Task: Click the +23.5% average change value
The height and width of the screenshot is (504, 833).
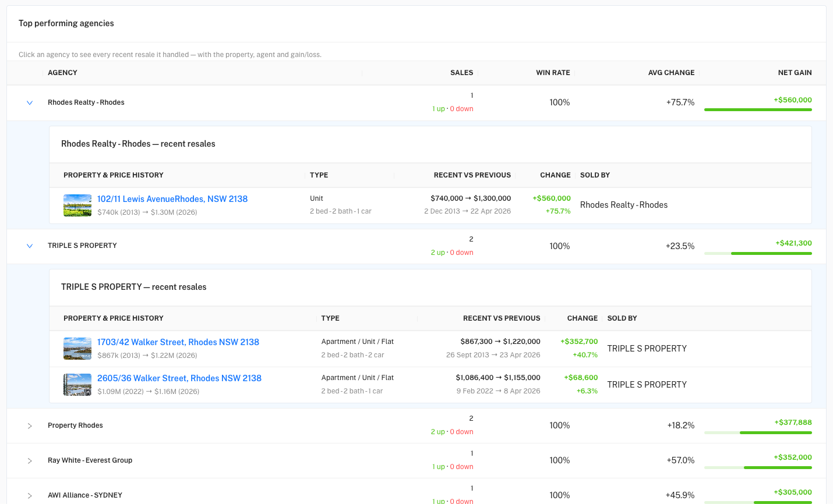Action: (680, 246)
